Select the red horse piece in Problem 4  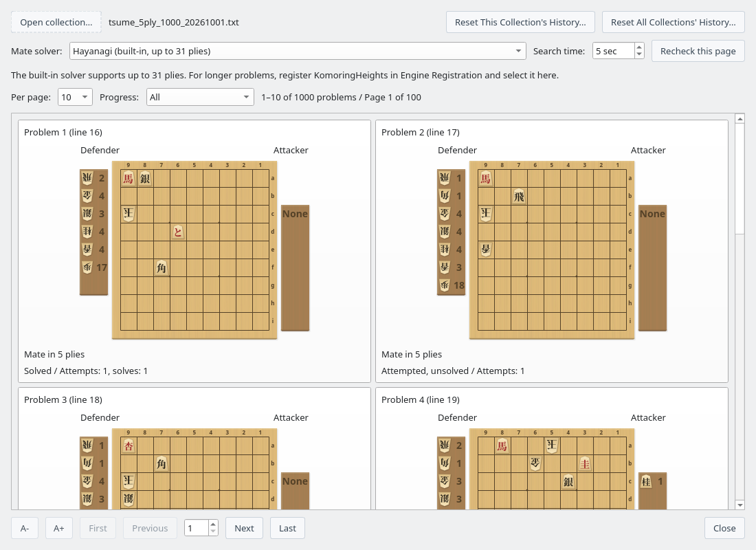coord(502,445)
